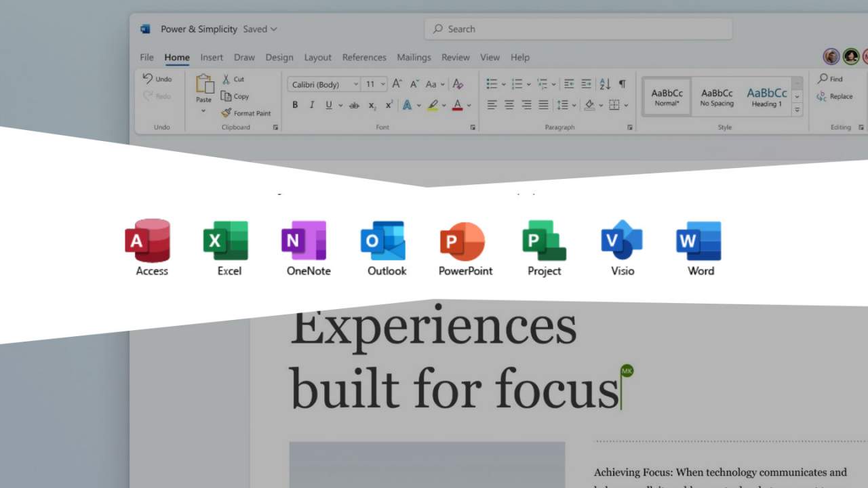Select the Outlook app icon
Image resolution: width=868 pixels, height=488 pixels.
(x=382, y=239)
